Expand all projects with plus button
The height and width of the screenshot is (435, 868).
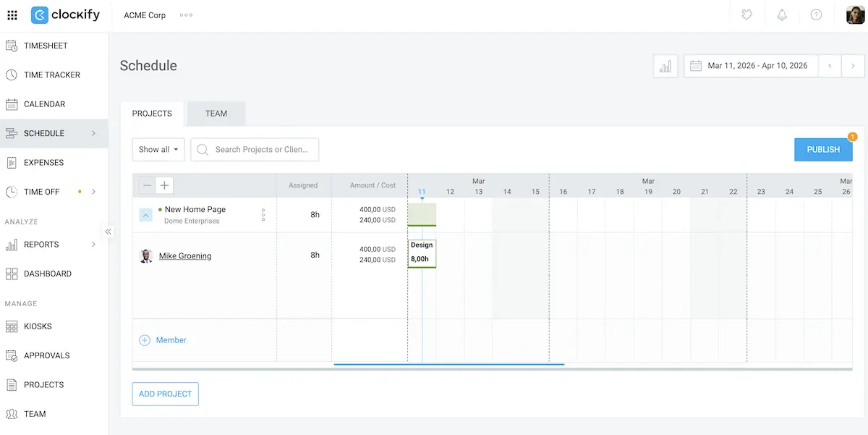point(165,185)
